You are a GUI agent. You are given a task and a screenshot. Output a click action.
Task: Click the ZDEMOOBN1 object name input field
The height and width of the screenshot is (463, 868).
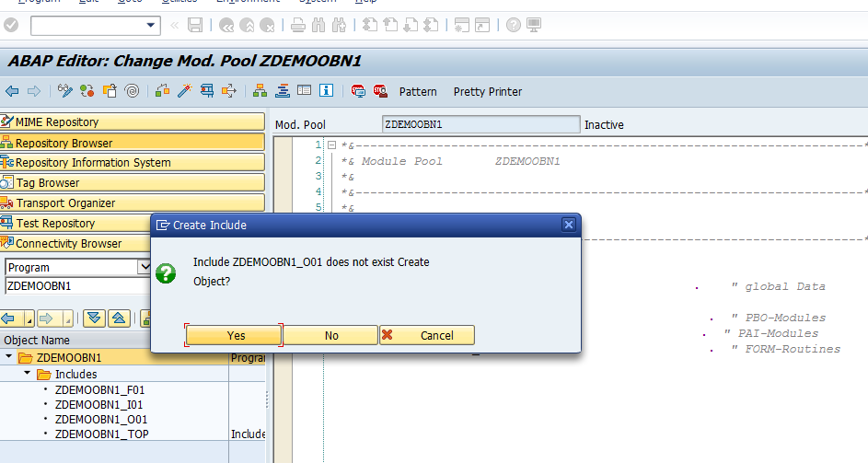tap(77, 285)
